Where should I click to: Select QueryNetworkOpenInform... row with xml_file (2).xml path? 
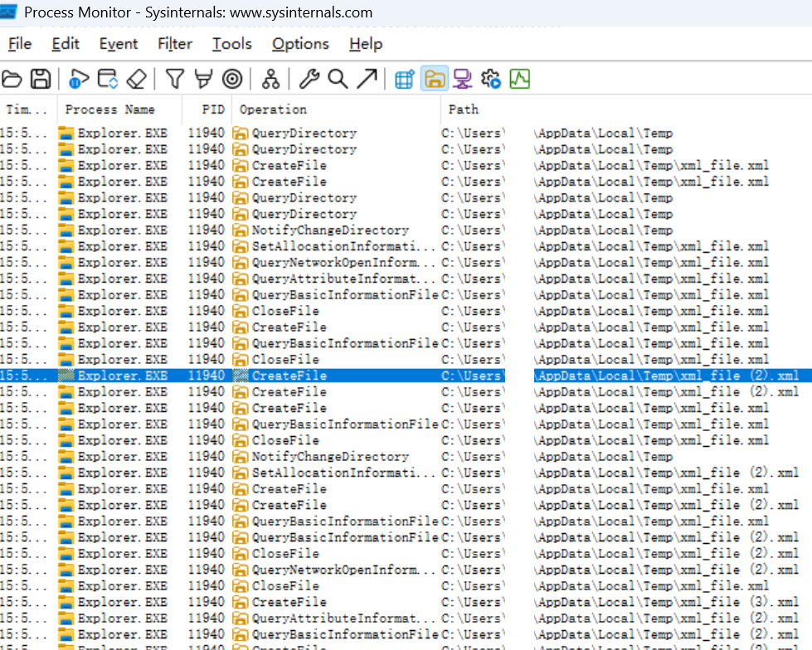tap(406, 570)
